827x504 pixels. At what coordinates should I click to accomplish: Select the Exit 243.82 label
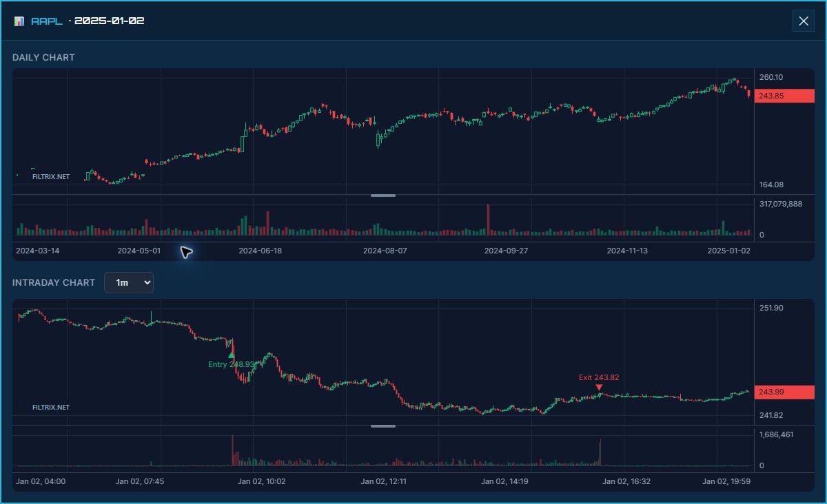[599, 377]
